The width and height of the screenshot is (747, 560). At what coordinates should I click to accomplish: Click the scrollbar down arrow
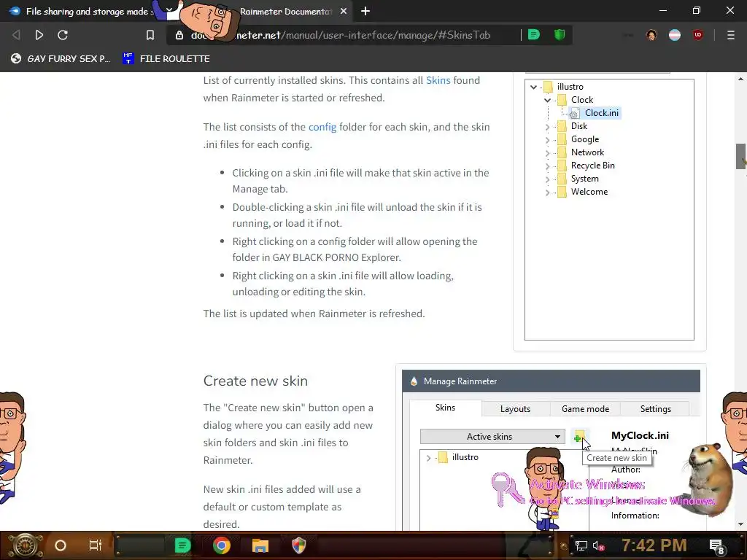click(x=741, y=524)
